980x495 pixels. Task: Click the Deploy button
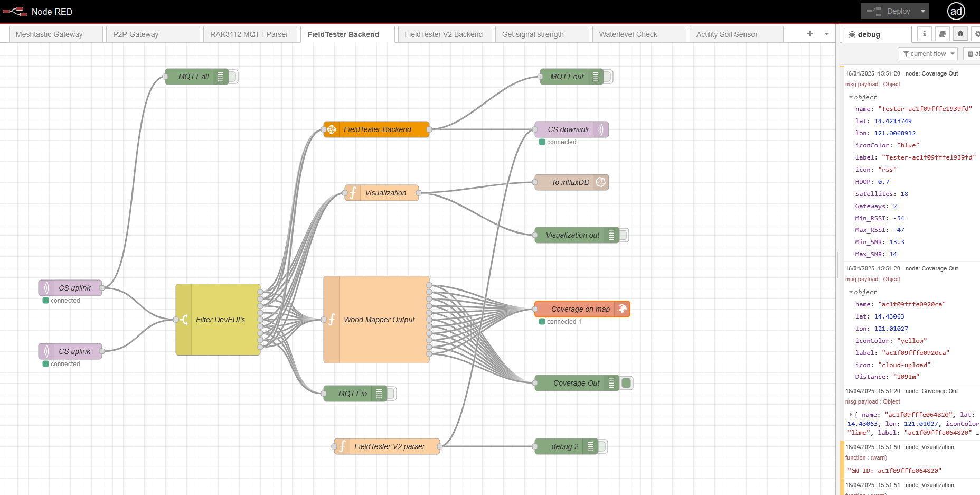pyautogui.click(x=892, y=11)
